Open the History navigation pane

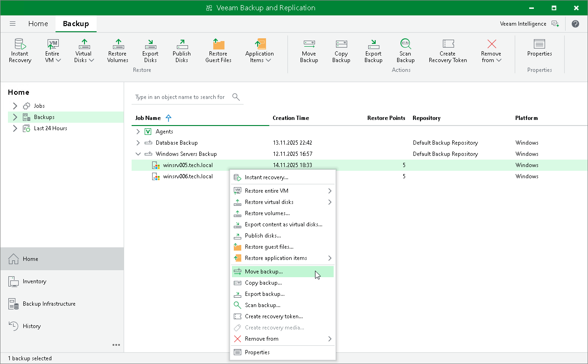(62, 326)
